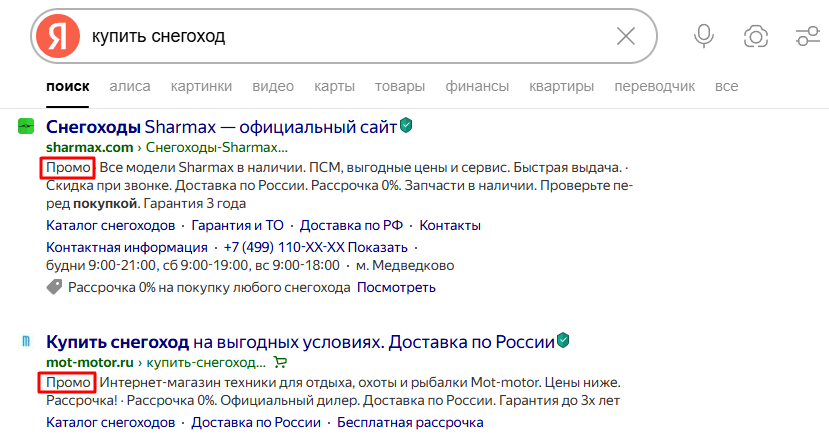Open search filter settings icon
829x445 pixels.
coord(806,37)
